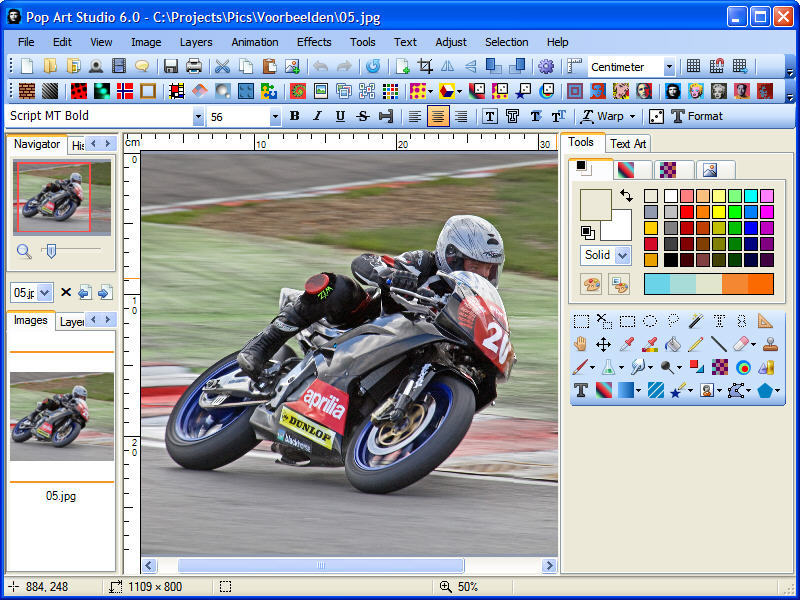
Task: Toggle bold text formatting
Action: [x=294, y=116]
